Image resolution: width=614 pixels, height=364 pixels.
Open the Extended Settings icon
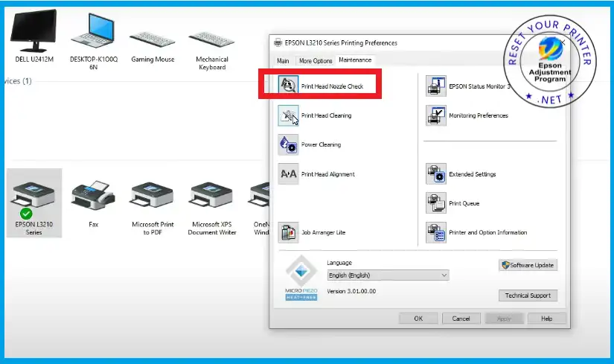click(436, 174)
